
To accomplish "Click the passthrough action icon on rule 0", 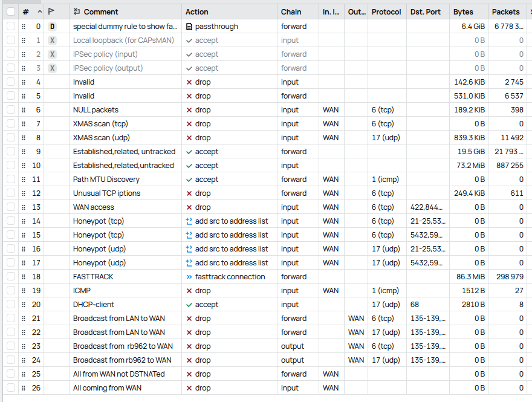I will 189,27.
